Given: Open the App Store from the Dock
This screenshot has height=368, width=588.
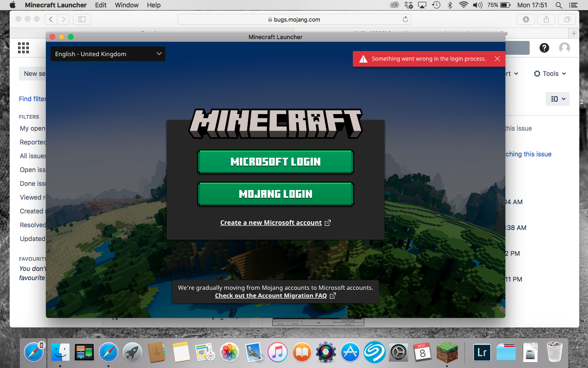Looking at the screenshot, I should 350,353.
